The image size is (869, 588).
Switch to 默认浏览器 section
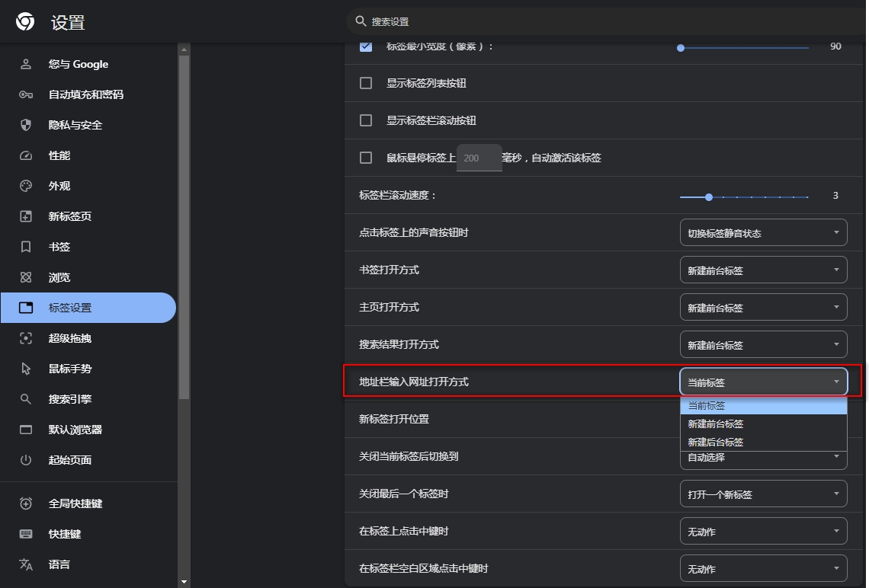[25, 430]
